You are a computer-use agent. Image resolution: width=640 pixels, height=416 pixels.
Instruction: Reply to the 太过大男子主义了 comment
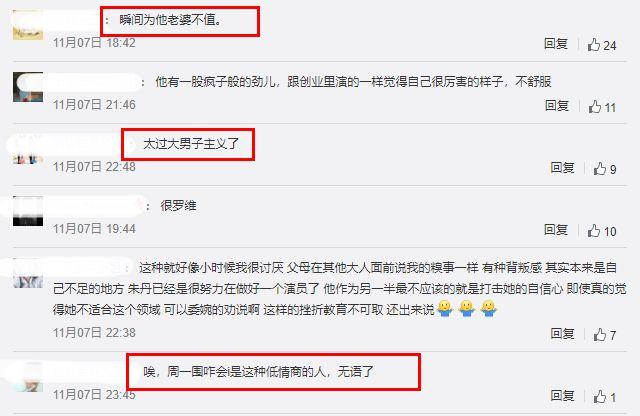(562, 168)
